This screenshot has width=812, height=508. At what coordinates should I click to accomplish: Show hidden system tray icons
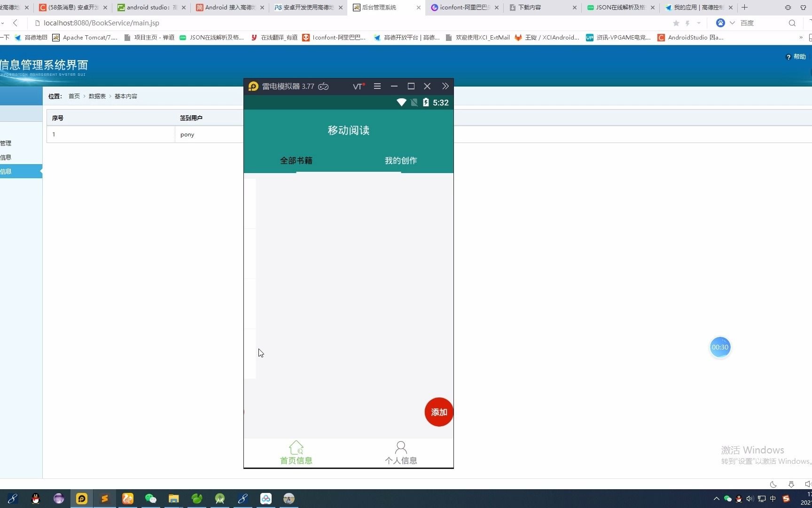point(717,499)
